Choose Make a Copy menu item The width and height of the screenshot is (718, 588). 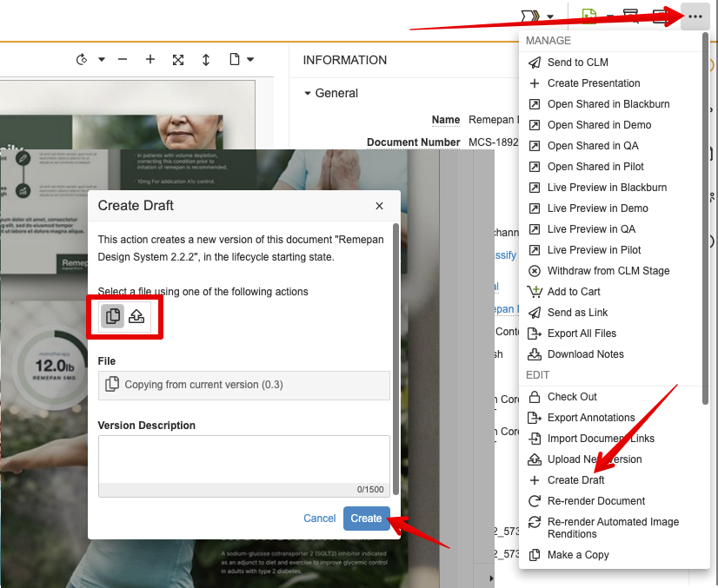point(578,555)
